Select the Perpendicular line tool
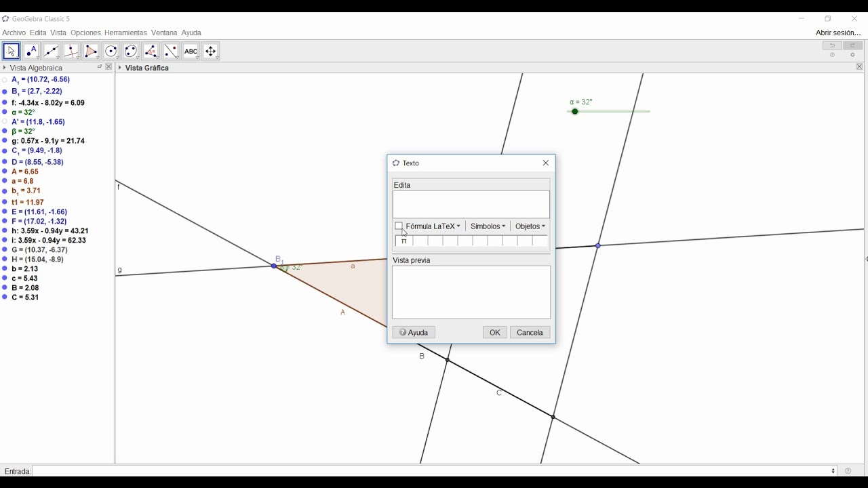The image size is (868, 488). 71,52
